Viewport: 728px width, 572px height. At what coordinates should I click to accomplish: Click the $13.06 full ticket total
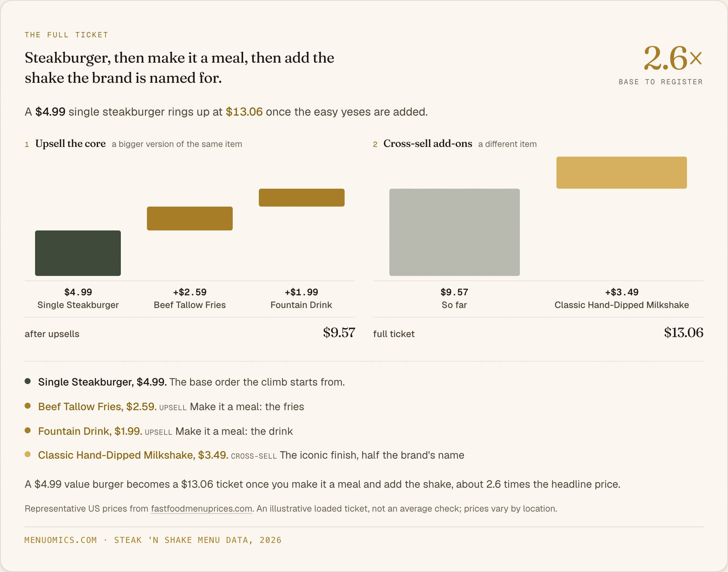(x=684, y=333)
